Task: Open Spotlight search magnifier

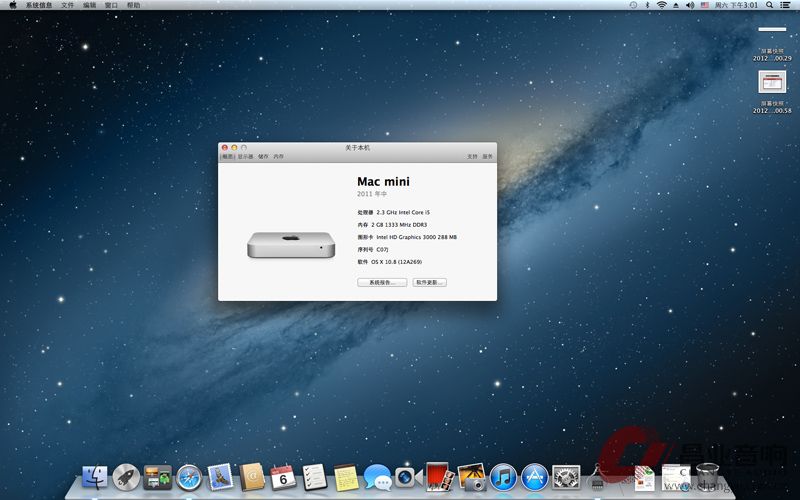Action: point(769,5)
